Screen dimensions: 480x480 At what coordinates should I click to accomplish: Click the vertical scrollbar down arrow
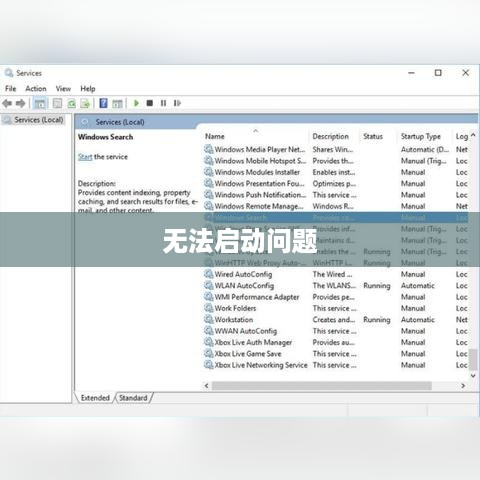click(473, 376)
